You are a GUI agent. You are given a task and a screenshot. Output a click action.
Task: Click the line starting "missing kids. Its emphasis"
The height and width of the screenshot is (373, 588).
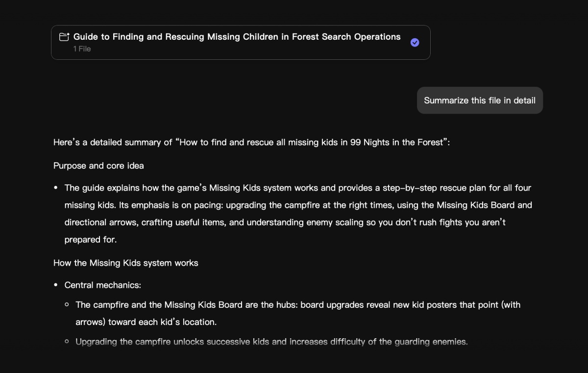298,205
